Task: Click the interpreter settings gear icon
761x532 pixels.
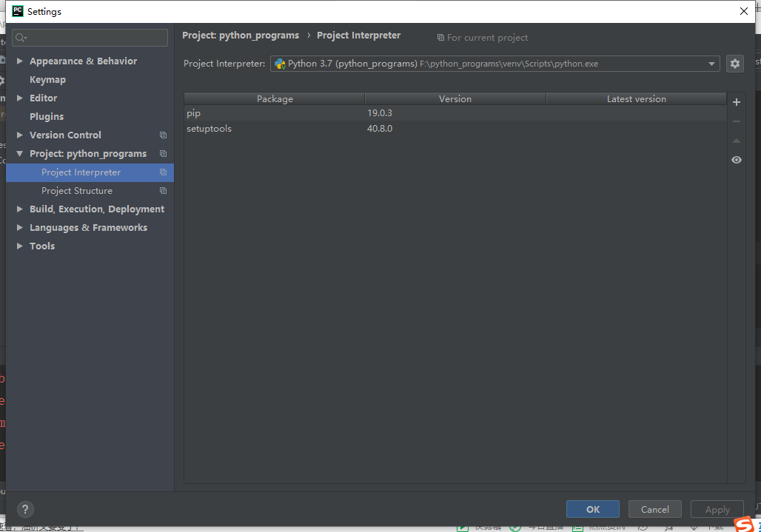Action: click(x=735, y=64)
